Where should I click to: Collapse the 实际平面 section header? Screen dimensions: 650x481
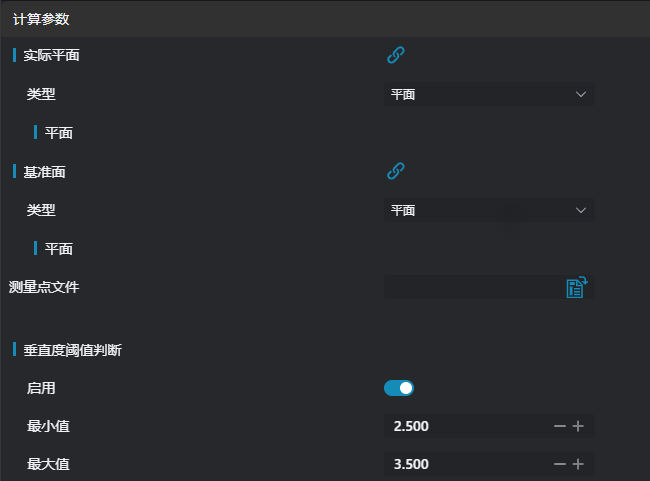point(51,56)
